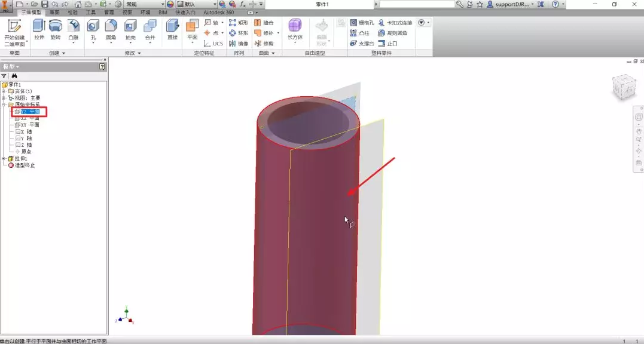Click the work Axis (轴) tool
644x344 pixels.
[x=212, y=23]
